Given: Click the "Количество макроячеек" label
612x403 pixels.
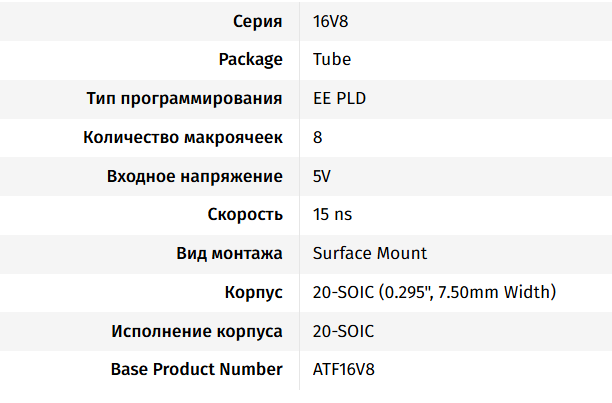Looking at the screenshot, I should (x=183, y=137).
